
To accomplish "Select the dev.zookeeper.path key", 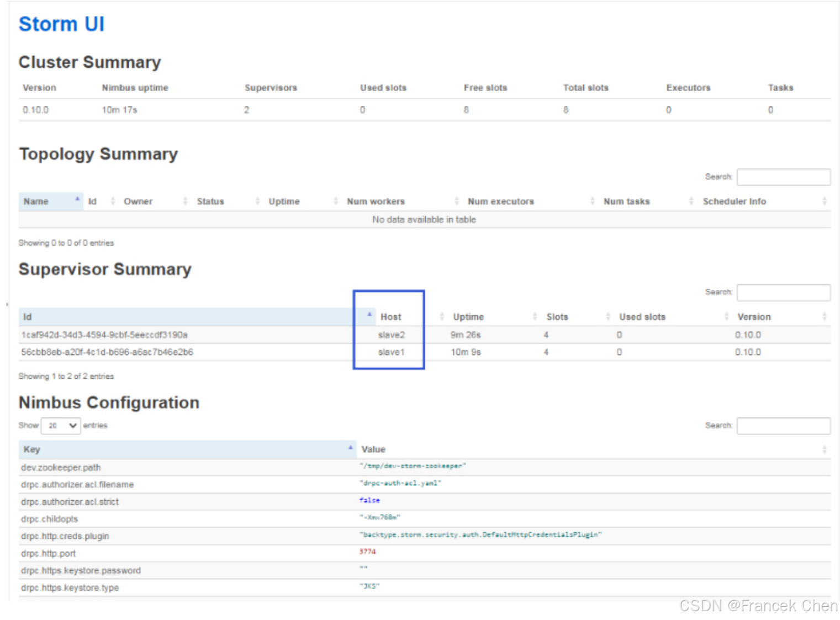I will coord(61,468).
